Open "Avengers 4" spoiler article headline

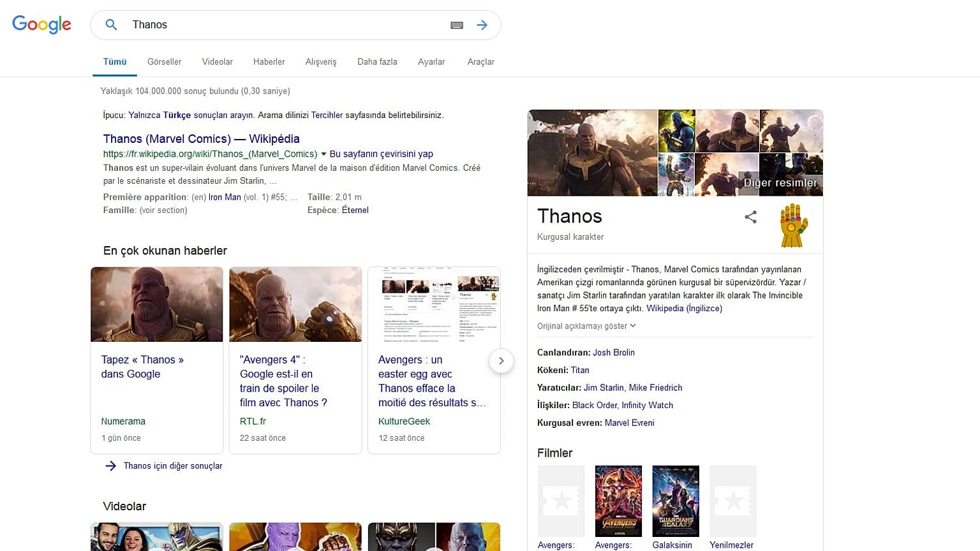(x=283, y=381)
